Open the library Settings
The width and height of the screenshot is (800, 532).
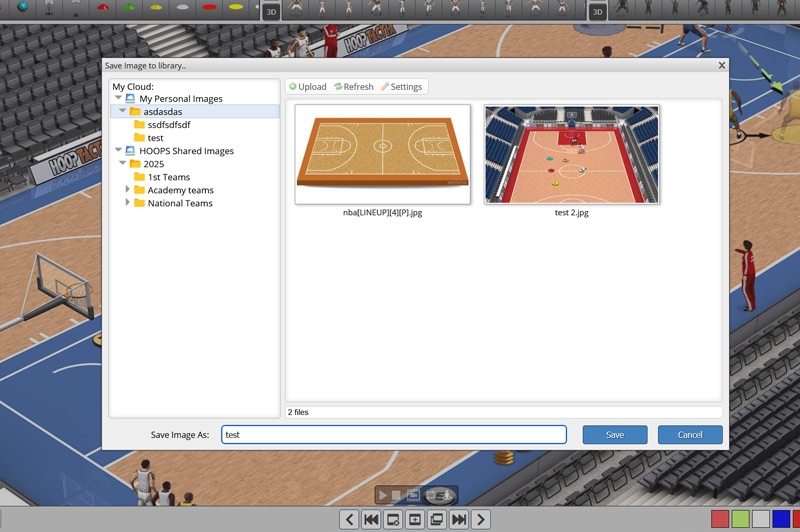[402, 87]
